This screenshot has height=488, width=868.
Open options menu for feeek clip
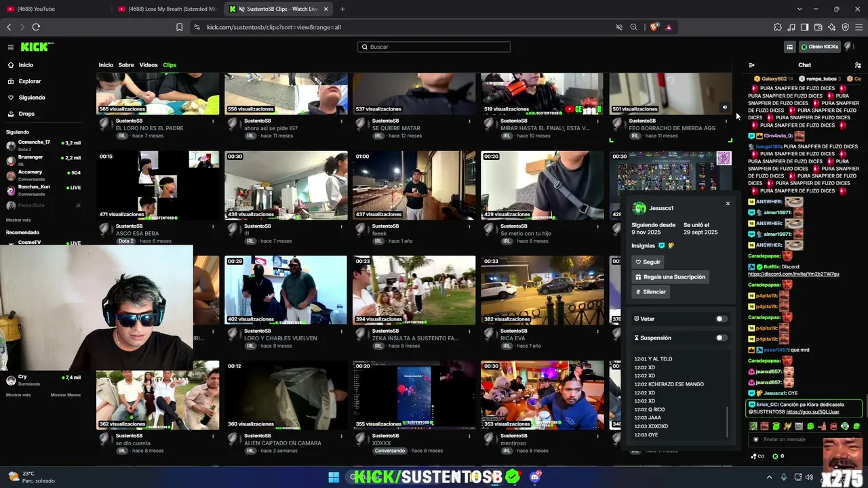tap(469, 226)
